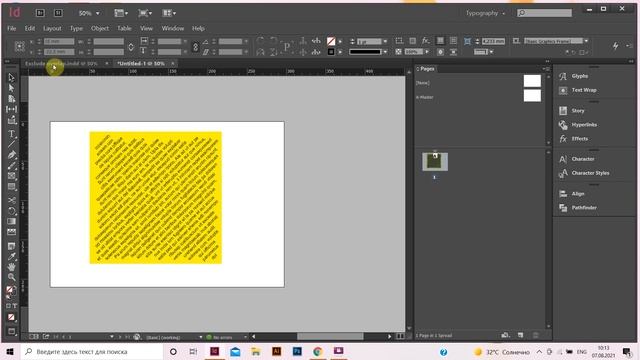640x360 pixels.
Task: Open the Text Wrap panel
Action: point(584,90)
